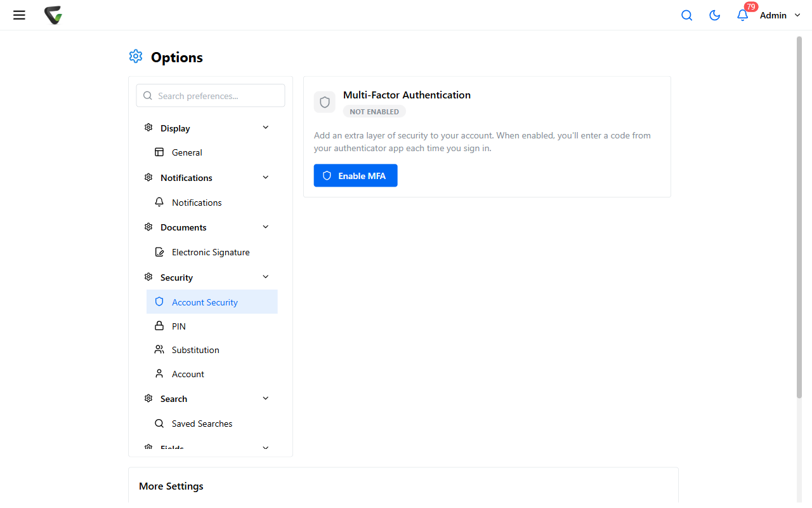Click the Enable MFA button
The height and width of the screenshot is (508, 812).
[x=355, y=175]
